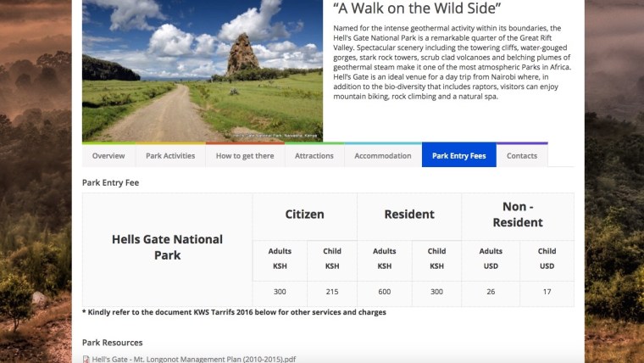Click the Hells Gate National Park table cell
644x363 pixels.
click(167, 247)
